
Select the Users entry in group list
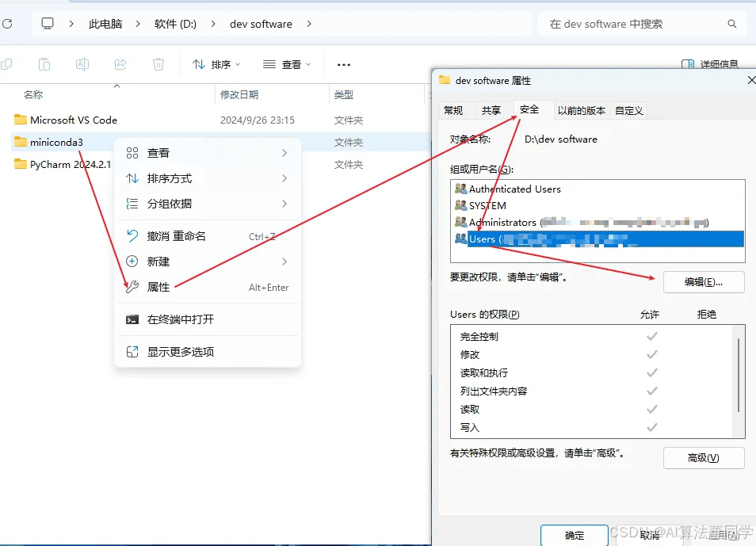coord(598,239)
